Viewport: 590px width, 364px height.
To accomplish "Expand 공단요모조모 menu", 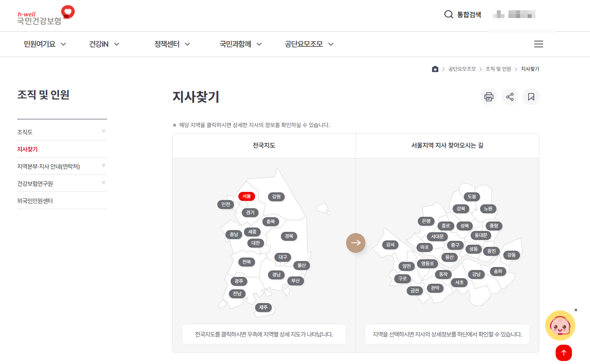I will (309, 44).
